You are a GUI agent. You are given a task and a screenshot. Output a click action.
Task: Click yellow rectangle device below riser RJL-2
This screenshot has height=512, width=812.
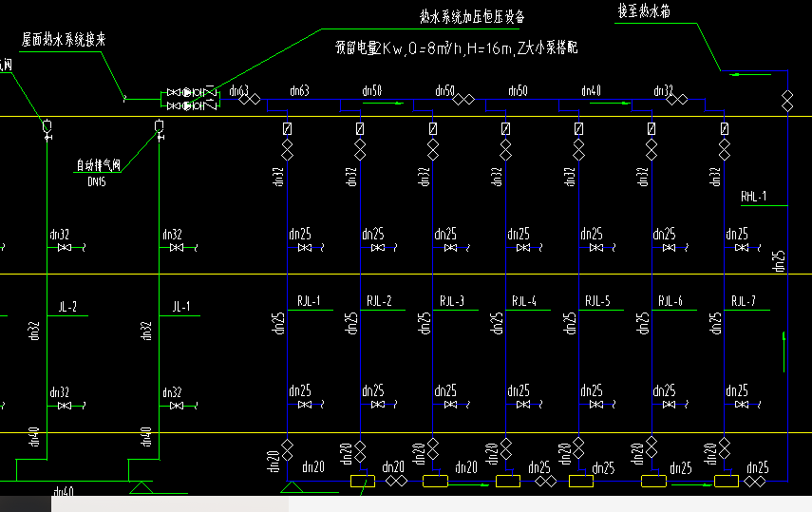pos(363,481)
